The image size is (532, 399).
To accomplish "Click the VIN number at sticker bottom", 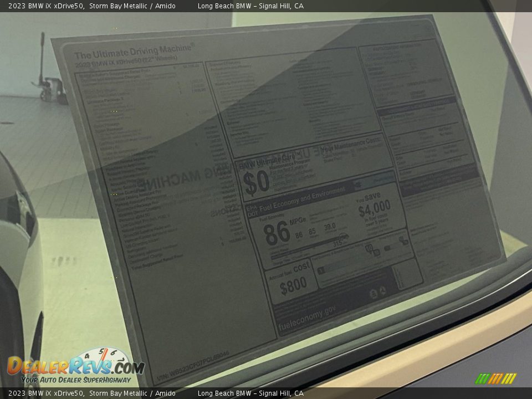I will [193, 366].
